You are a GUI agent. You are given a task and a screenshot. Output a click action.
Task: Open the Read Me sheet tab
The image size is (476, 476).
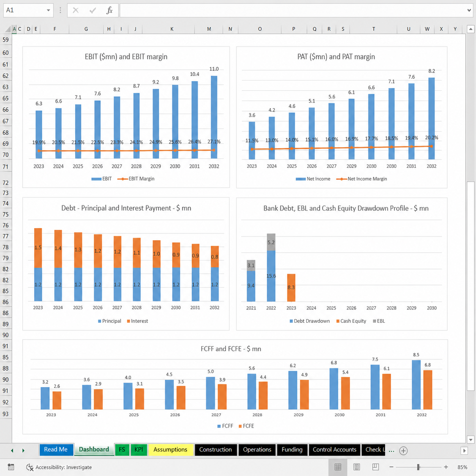[56, 449]
